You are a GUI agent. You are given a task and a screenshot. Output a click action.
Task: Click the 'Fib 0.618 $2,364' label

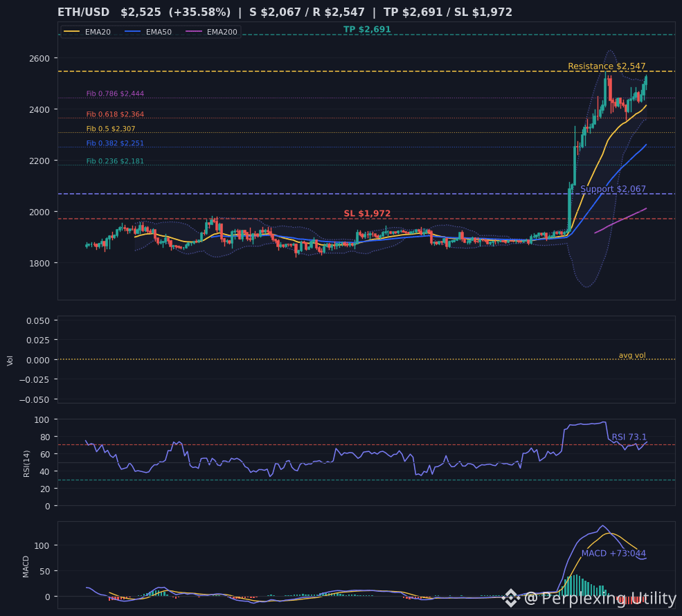(x=115, y=114)
